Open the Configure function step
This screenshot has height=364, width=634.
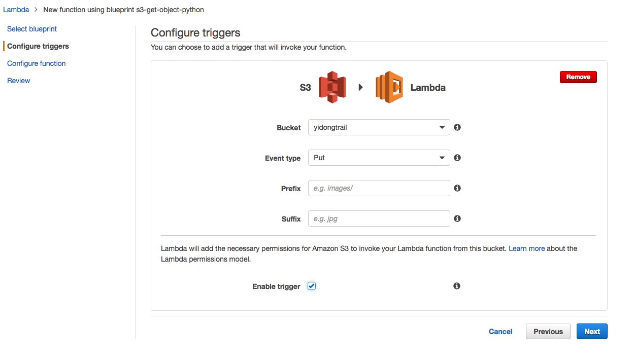coord(37,63)
